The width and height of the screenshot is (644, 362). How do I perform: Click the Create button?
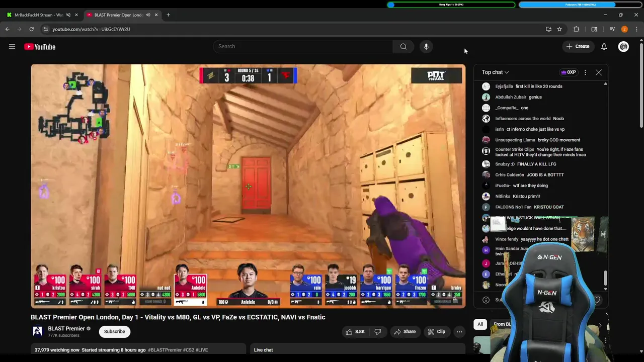click(x=578, y=47)
